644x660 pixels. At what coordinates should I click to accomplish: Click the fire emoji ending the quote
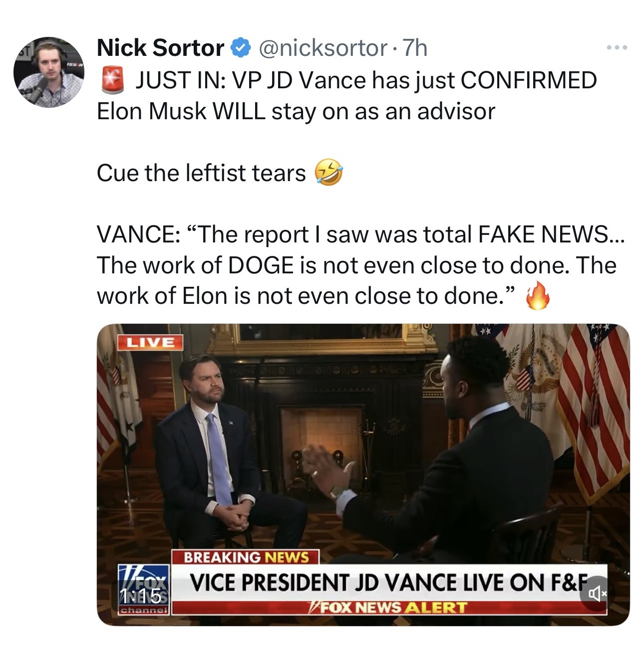[538, 296]
